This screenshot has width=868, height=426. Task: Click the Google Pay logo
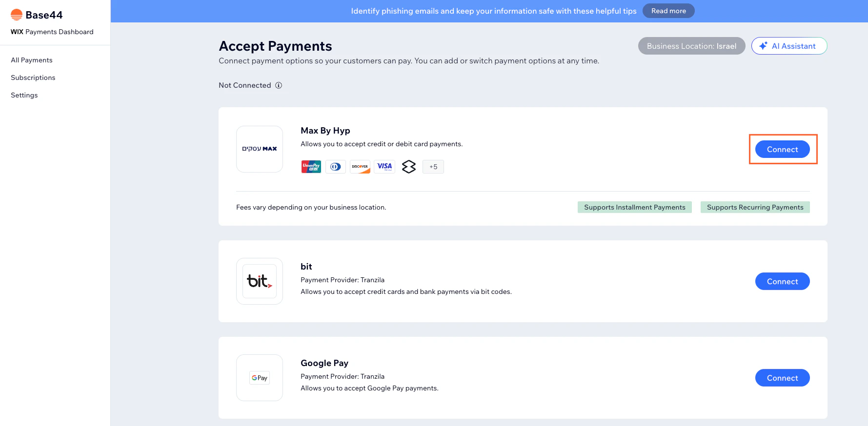260,378
